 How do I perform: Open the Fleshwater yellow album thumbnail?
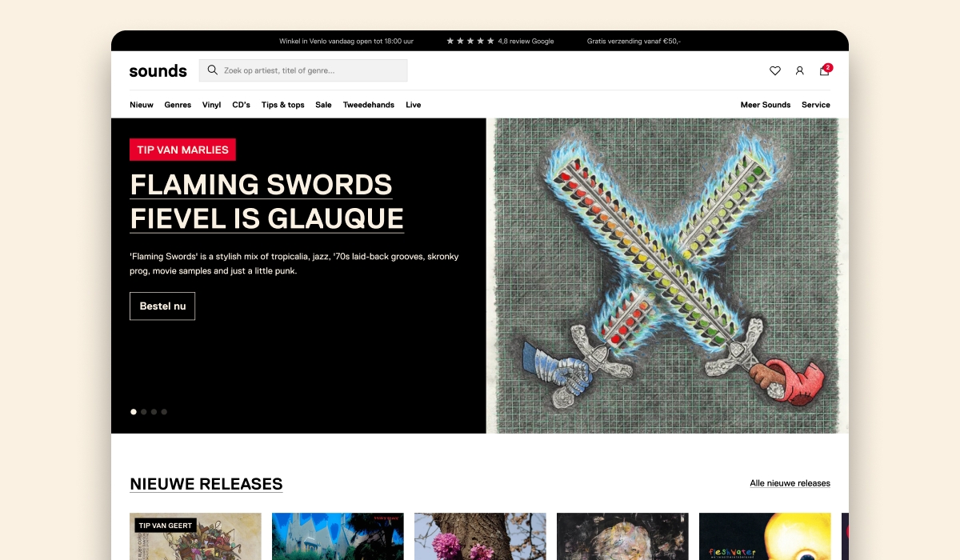coord(765,536)
